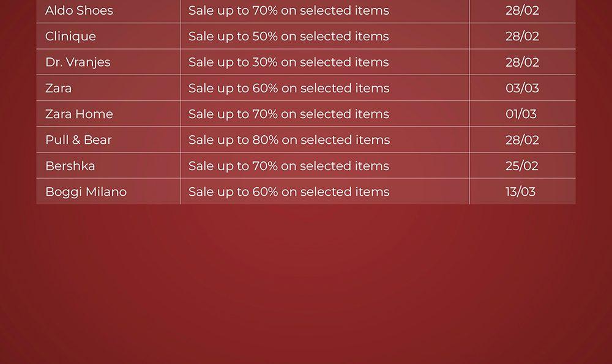Click the Dr. Vranjes brand name
Viewport: 612px width, 364px height.
pos(78,62)
